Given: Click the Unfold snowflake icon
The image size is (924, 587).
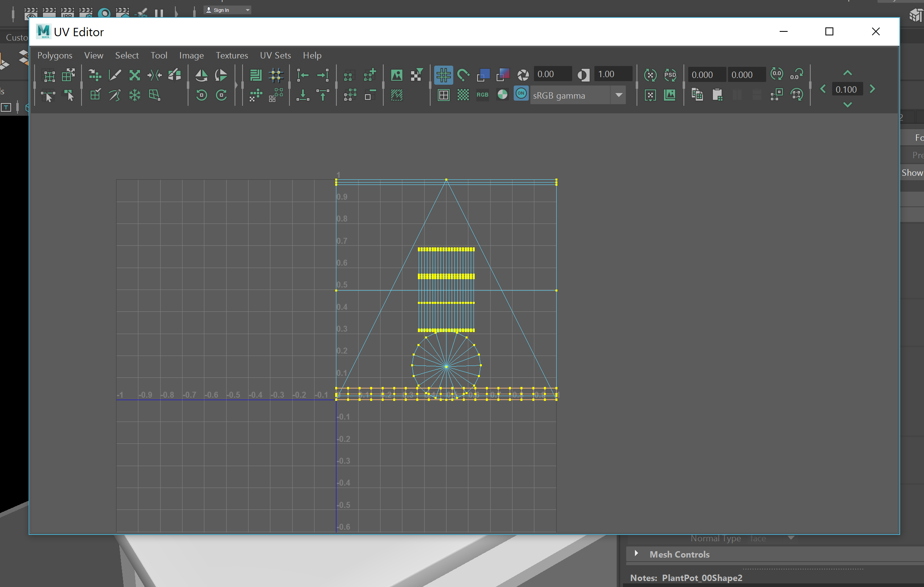Looking at the screenshot, I should point(135,95).
